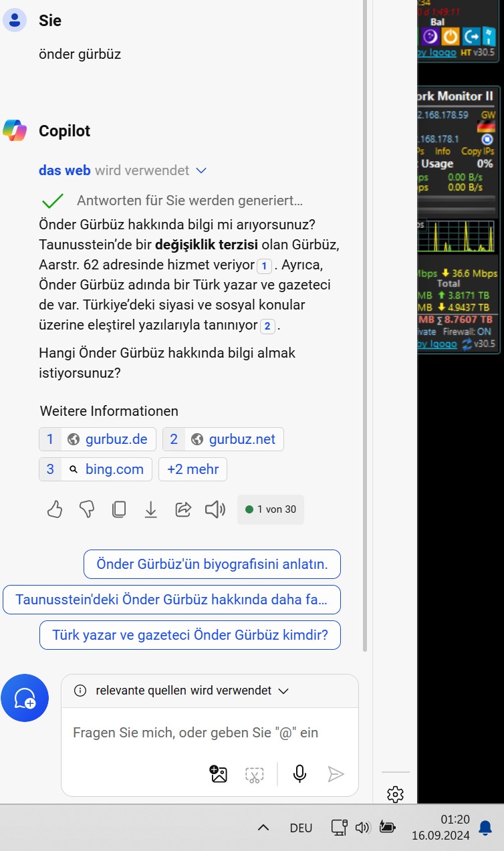This screenshot has width=504, height=851.
Task: Click the Copilot logo icon
Action: (15, 130)
